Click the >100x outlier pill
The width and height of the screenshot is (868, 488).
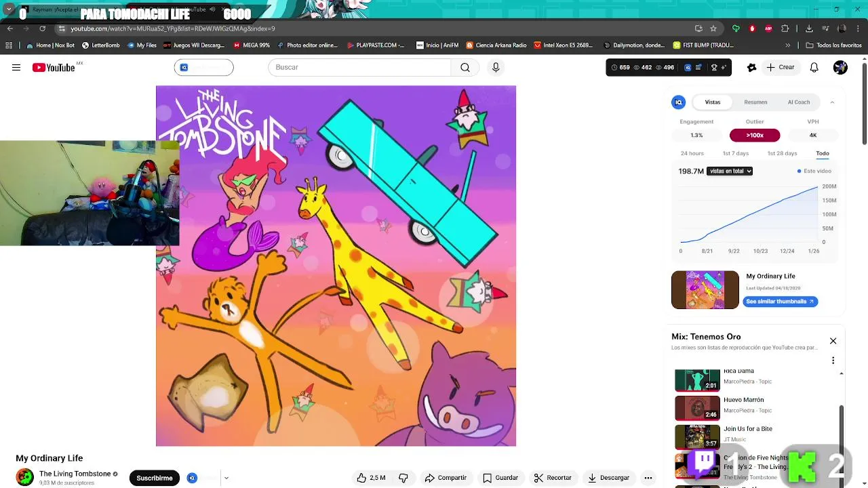coord(755,135)
